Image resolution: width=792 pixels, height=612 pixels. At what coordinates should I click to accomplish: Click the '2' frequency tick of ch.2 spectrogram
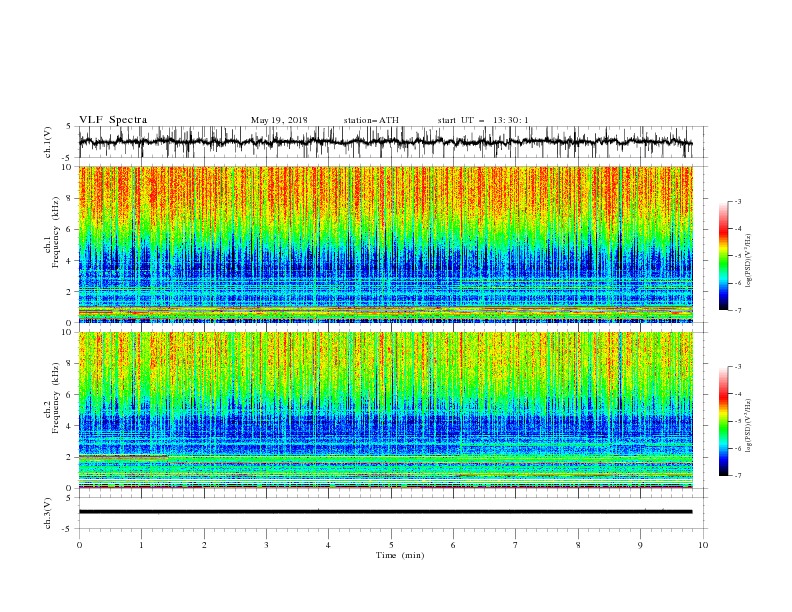click(x=70, y=457)
